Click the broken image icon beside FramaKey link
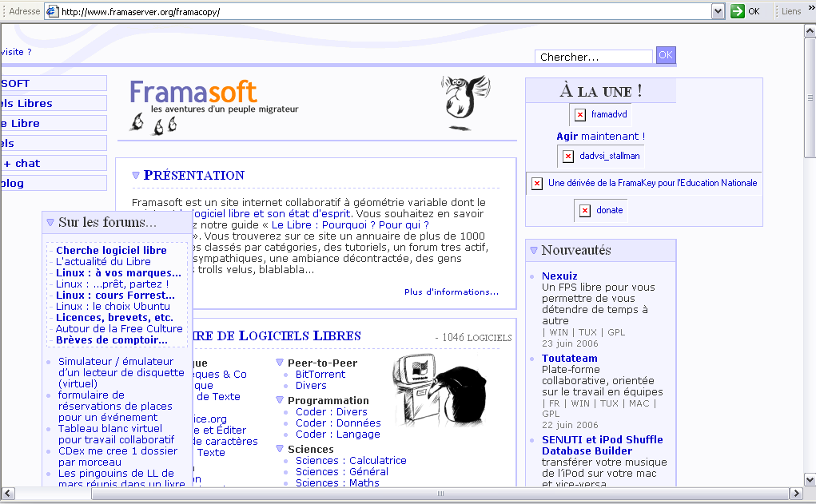This screenshot has width=816, height=504. tap(536, 184)
